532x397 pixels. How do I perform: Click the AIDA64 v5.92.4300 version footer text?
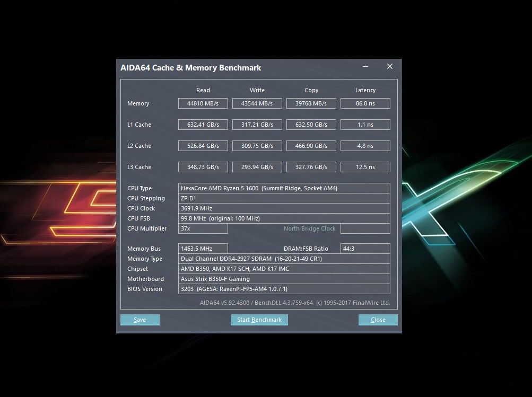click(x=295, y=303)
